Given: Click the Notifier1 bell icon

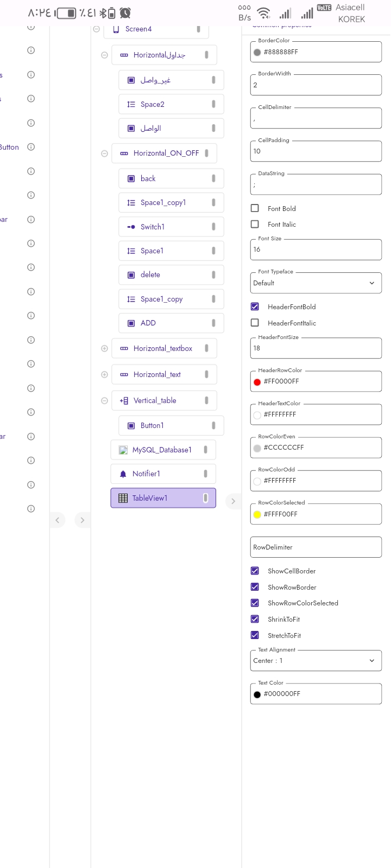Looking at the screenshot, I should (123, 474).
